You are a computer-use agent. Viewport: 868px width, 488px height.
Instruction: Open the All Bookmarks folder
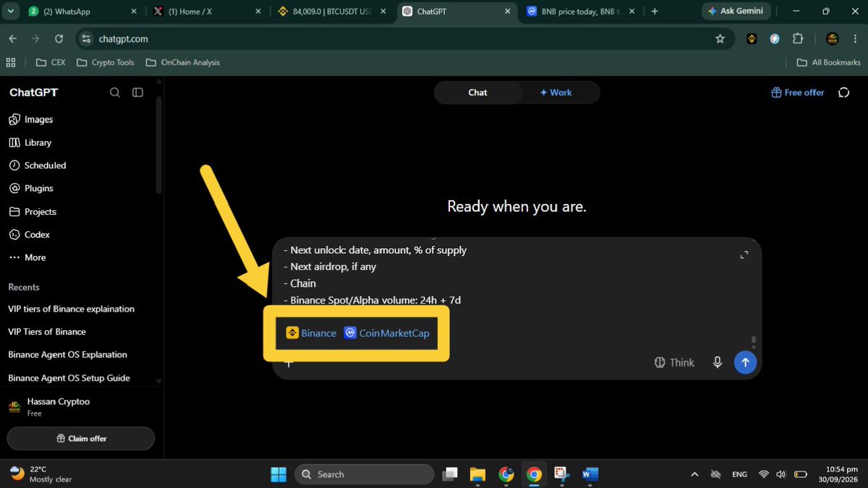(x=828, y=63)
